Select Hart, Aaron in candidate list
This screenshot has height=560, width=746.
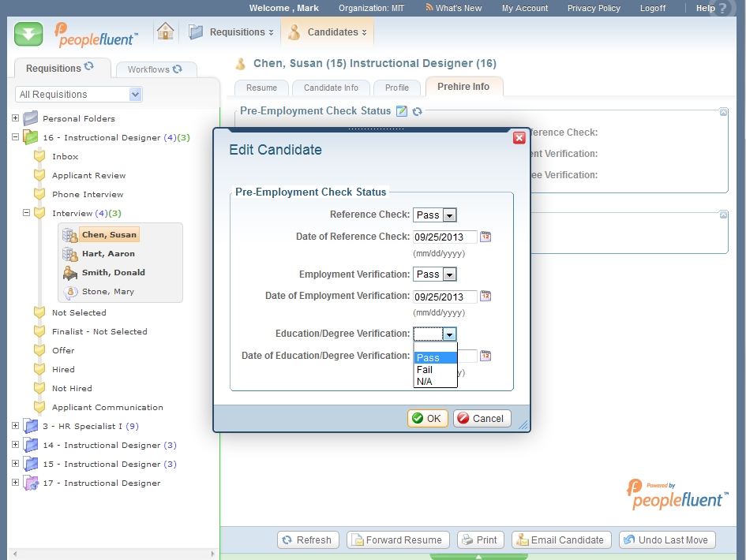[108, 254]
